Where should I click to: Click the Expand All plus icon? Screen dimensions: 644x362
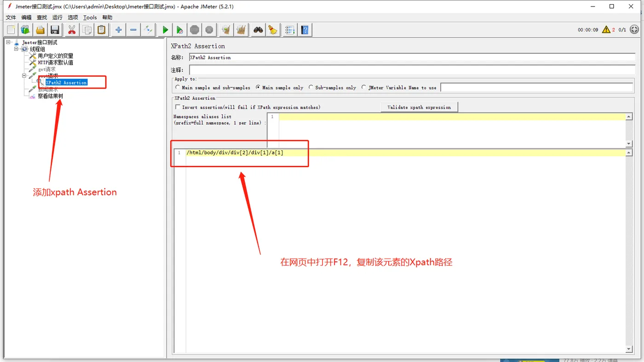(x=119, y=30)
